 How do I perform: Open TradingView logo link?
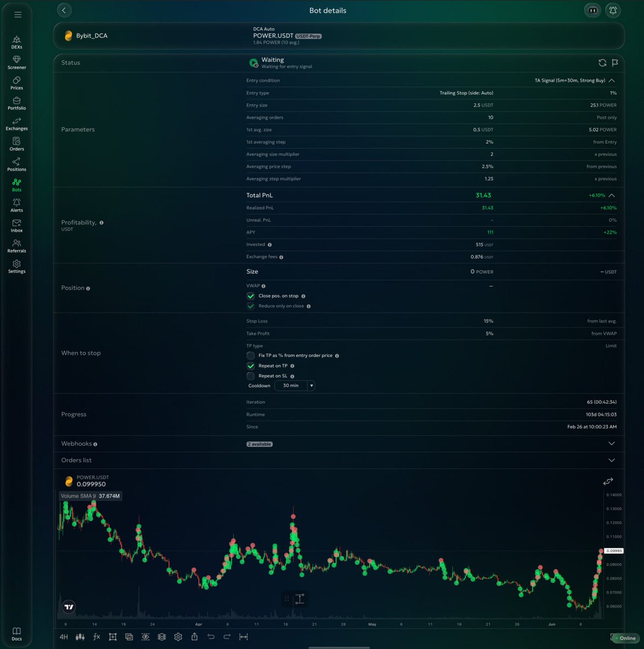tap(69, 607)
